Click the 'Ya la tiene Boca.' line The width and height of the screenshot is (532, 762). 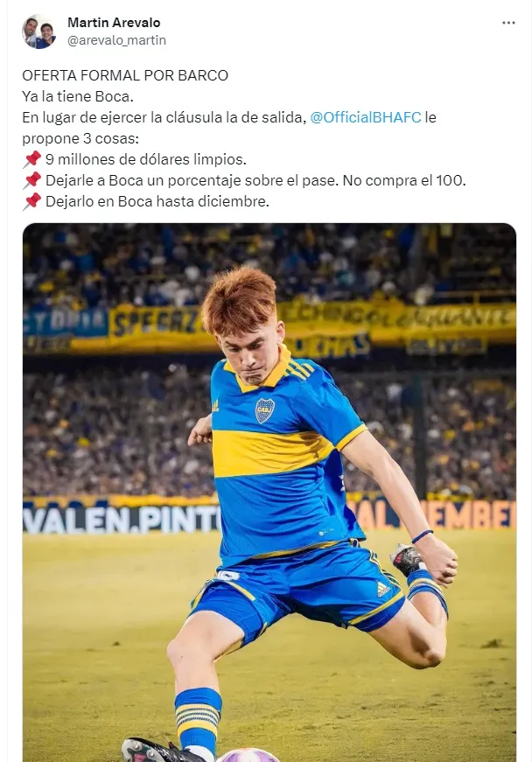(x=78, y=97)
